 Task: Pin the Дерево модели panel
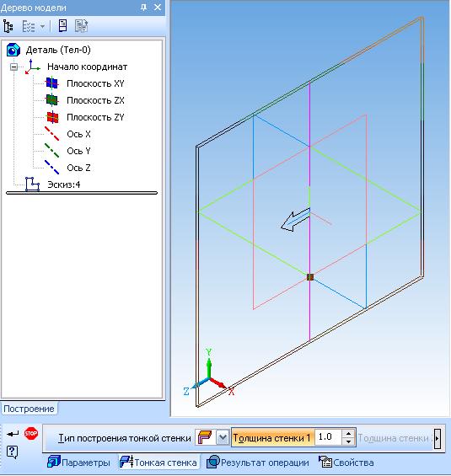coord(143,8)
